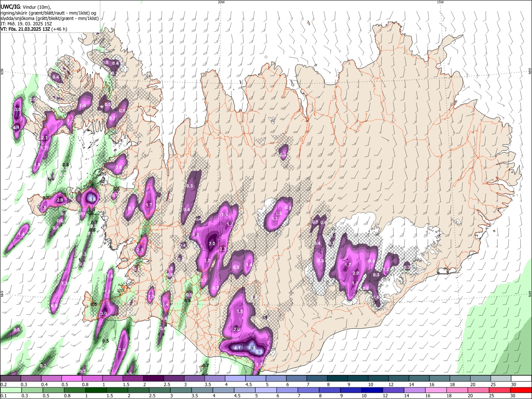Pick the snow scale swatch between 8 and 9
The width and height of the screenshot is (532, 399).
(x=337, y=378)
